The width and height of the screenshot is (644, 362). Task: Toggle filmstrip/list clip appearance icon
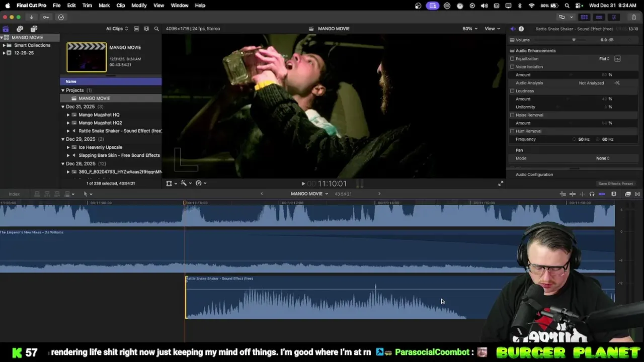pyautogui.click(x=136, y=29)
